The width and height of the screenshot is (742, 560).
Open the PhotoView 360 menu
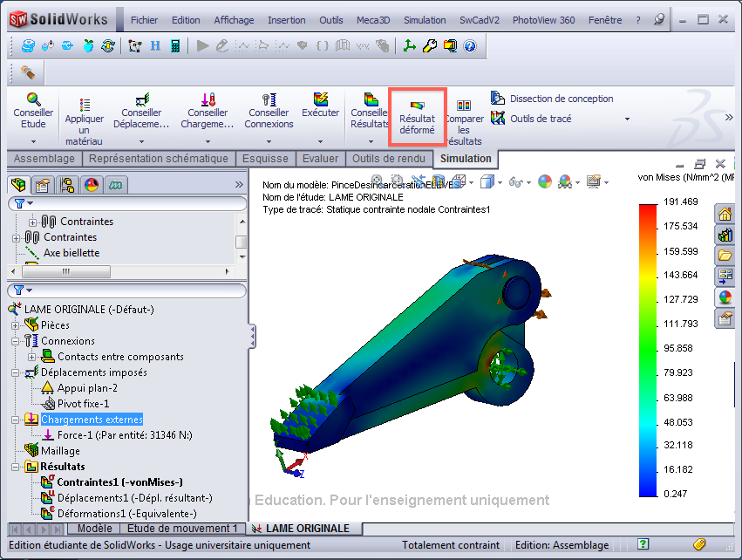[544, 20]
